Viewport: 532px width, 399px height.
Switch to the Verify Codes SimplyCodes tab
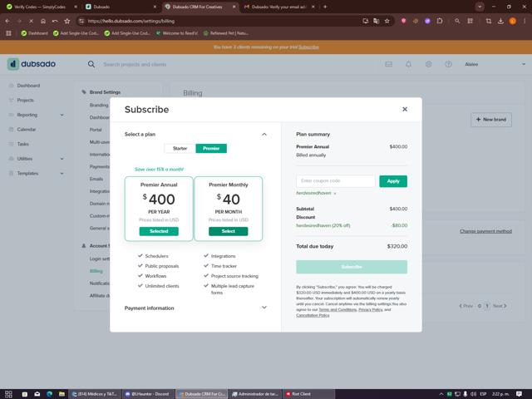click(x=40, y=7)
